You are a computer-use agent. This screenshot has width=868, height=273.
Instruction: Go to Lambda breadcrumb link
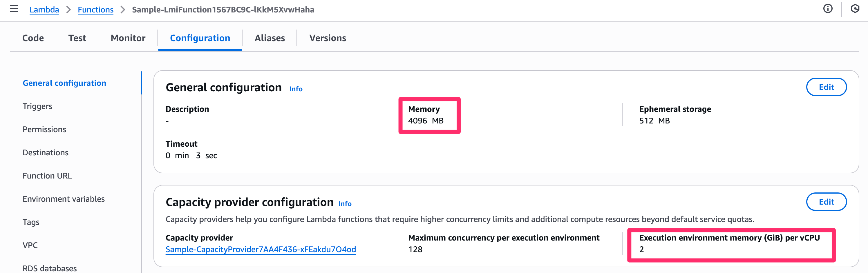(44, 10)
